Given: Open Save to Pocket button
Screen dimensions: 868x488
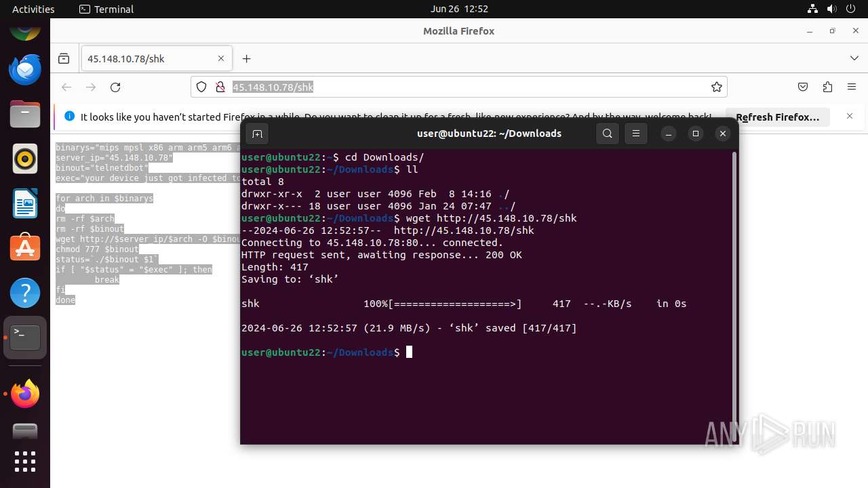Looking at the screenshot, I should click(803, 87).
